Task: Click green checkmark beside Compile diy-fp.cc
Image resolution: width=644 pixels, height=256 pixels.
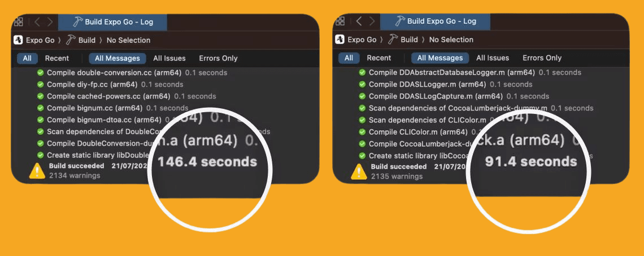Action: (x=41, y=85)
